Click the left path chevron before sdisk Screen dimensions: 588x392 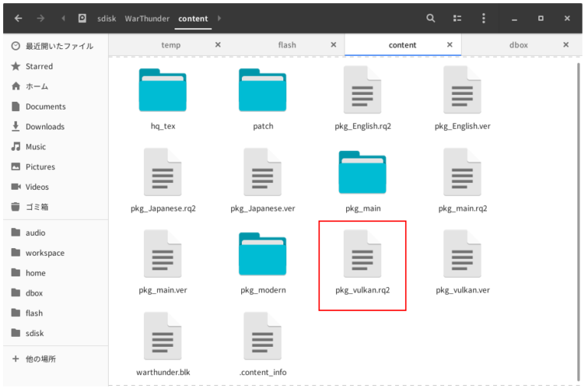coord(64,18)
